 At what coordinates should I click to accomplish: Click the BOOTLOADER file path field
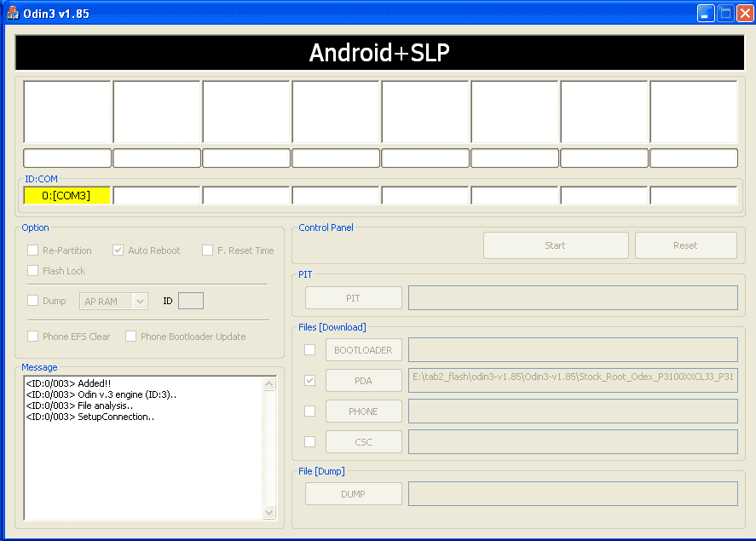pyautogui.click(x=573, y=350)
